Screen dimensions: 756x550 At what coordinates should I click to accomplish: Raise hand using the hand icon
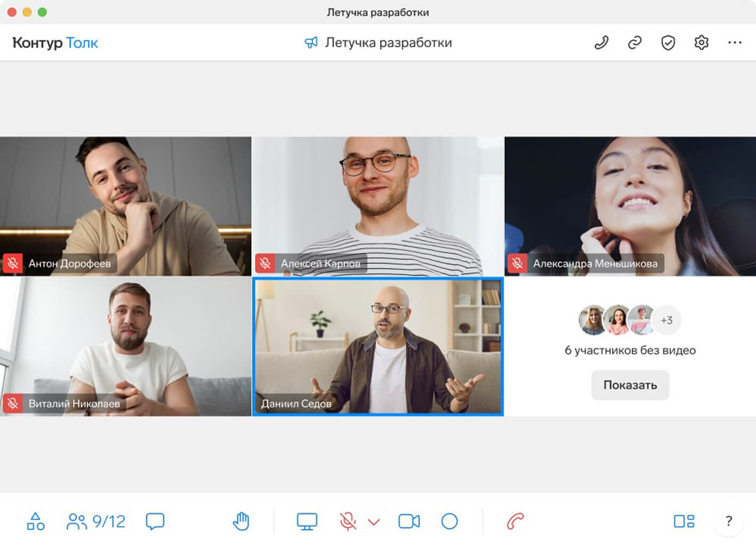pos(241,521)
